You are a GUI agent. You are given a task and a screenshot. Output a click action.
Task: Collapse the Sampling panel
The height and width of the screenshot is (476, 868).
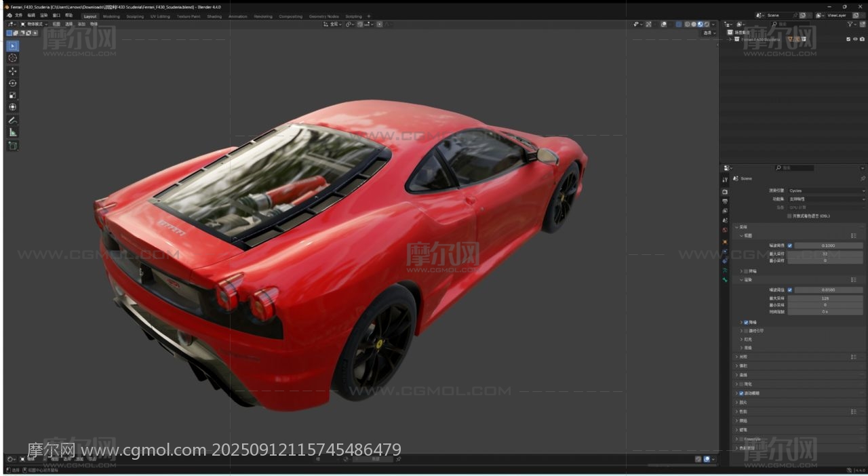736,227
